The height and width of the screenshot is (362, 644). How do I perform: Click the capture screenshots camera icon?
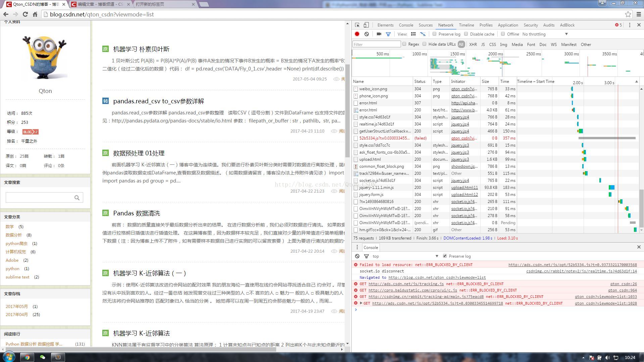point(379,34)
